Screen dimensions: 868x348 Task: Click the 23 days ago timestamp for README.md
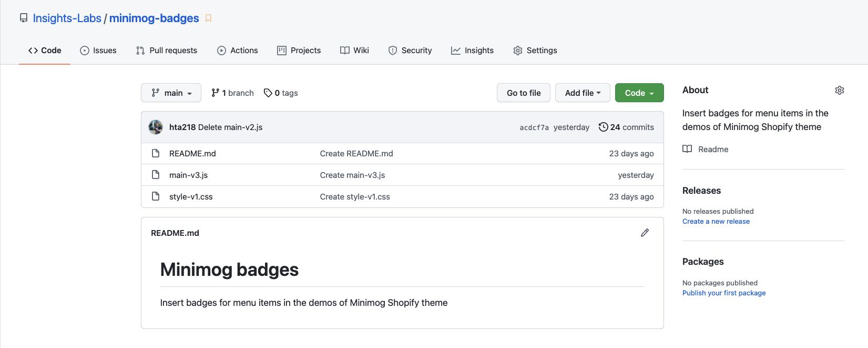click(631, 154)
